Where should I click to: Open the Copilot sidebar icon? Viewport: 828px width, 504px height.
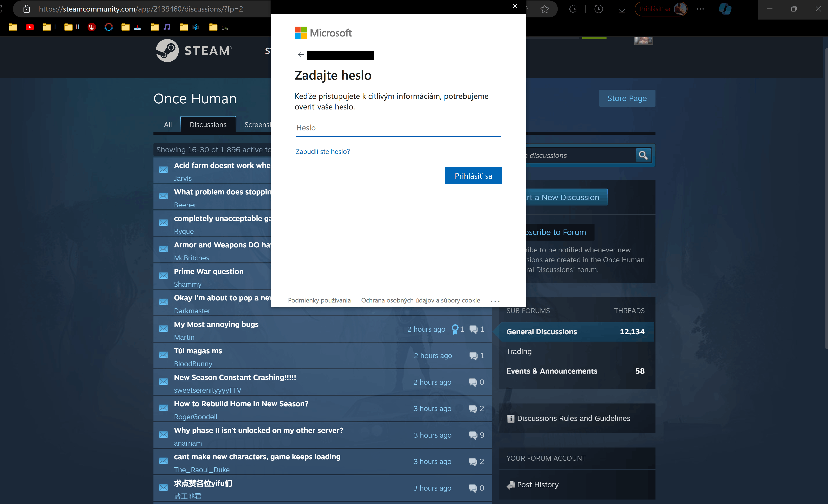(725, 9)
